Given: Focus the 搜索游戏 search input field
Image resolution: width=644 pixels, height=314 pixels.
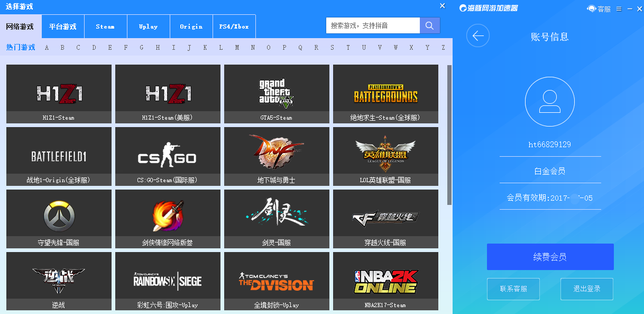Looking at the screenshot, I should tap(373, 25).
